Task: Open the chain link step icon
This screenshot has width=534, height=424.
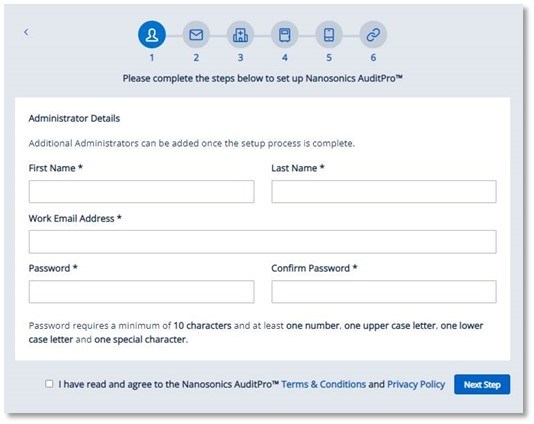Action: tap(373, 35)
